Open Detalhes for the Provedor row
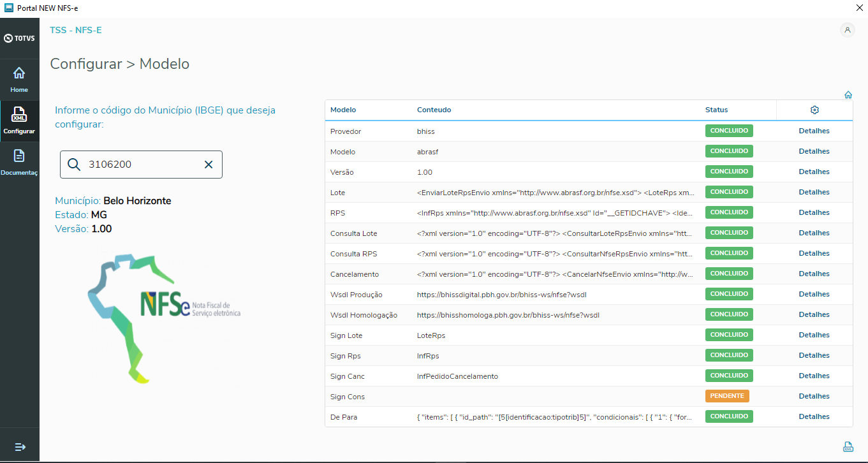 (814, 131)
